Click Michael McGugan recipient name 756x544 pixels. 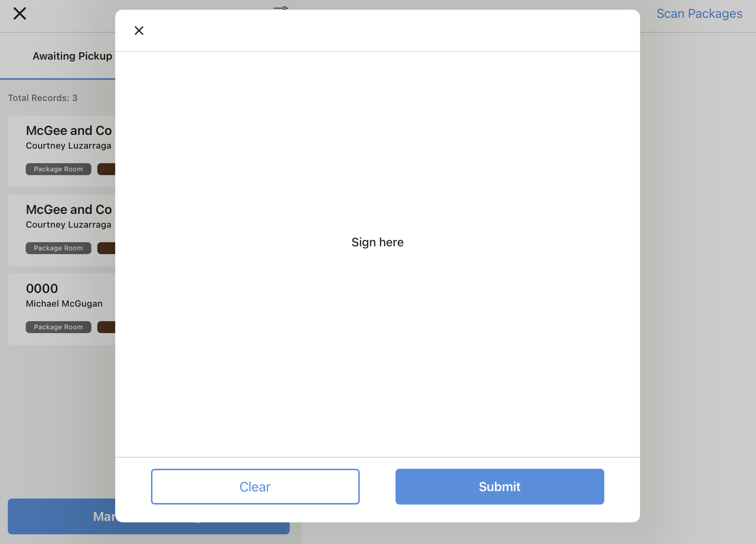pos(64,304)
